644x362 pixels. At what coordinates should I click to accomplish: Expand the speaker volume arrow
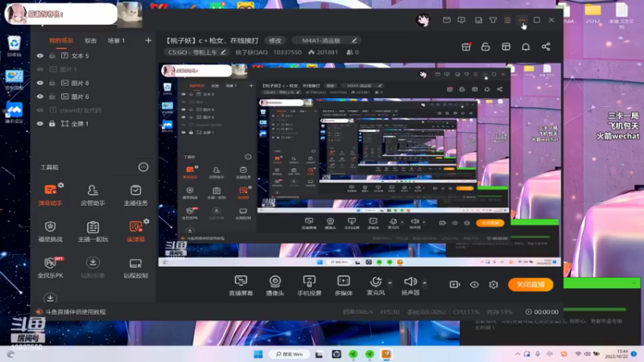424,283
